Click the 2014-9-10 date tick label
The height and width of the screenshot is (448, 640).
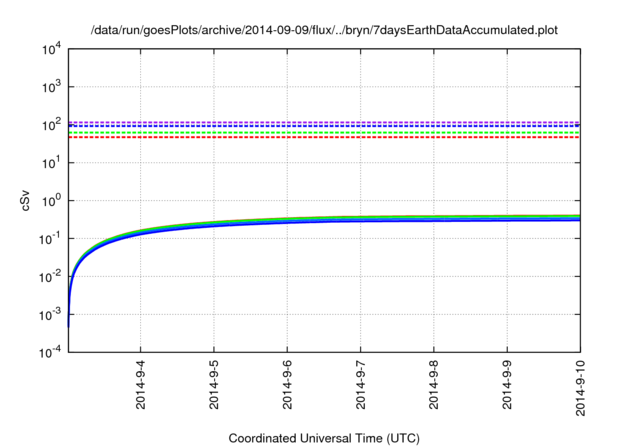coord(581,384)
